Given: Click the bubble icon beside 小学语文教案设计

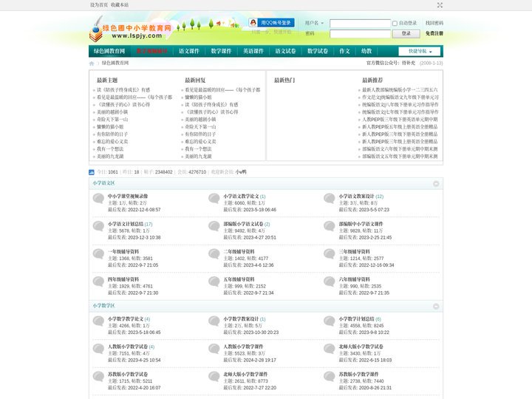Looking at the screenshot, I should [x=330, y=199].
